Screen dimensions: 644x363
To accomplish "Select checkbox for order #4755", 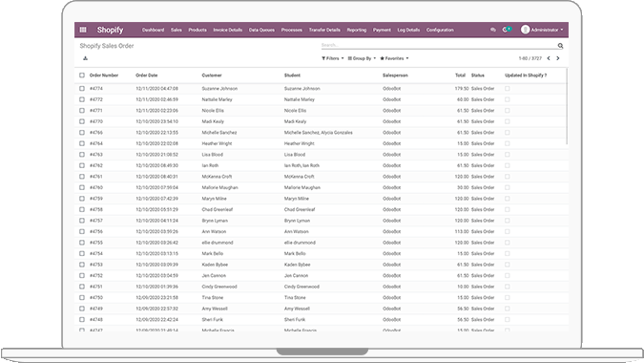I will coord(82,243).
